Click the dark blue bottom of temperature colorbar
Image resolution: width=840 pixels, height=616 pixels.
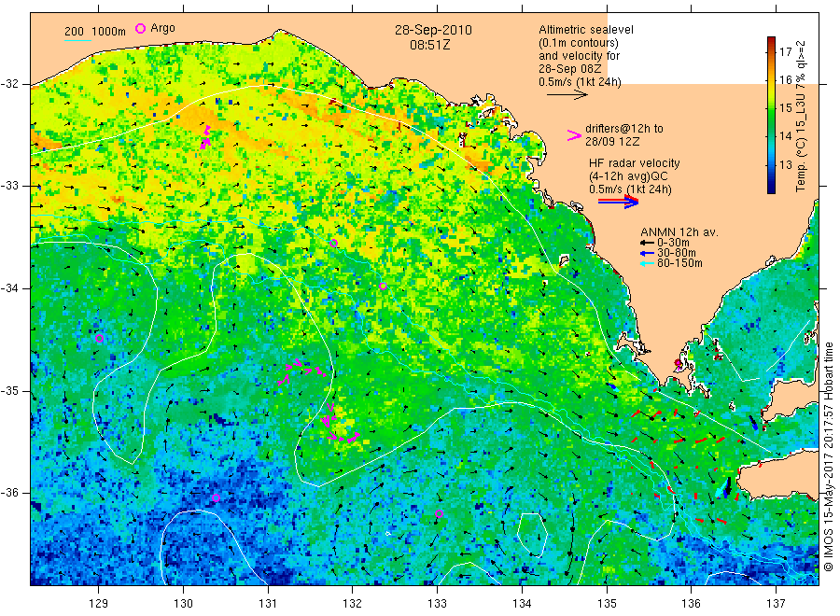771,188
